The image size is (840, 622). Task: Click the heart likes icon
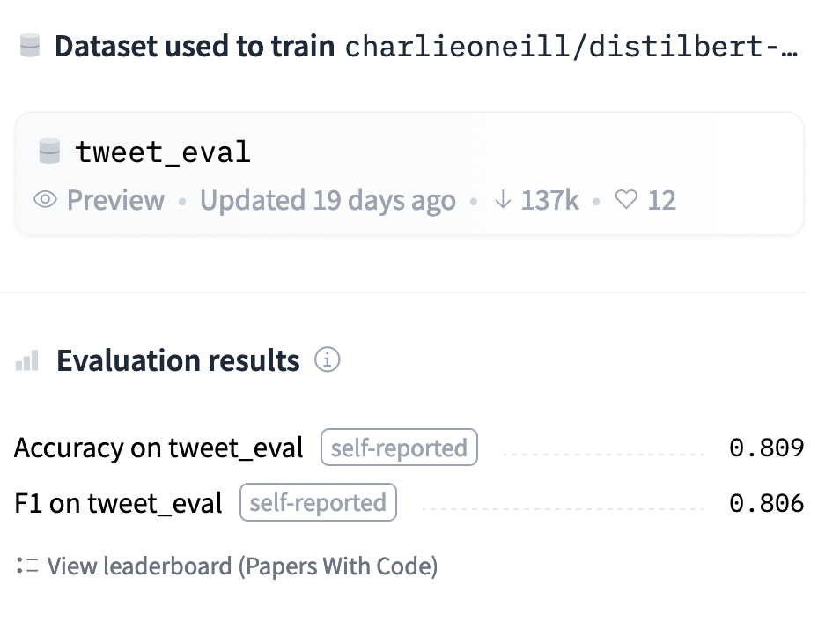click(626, 200)
